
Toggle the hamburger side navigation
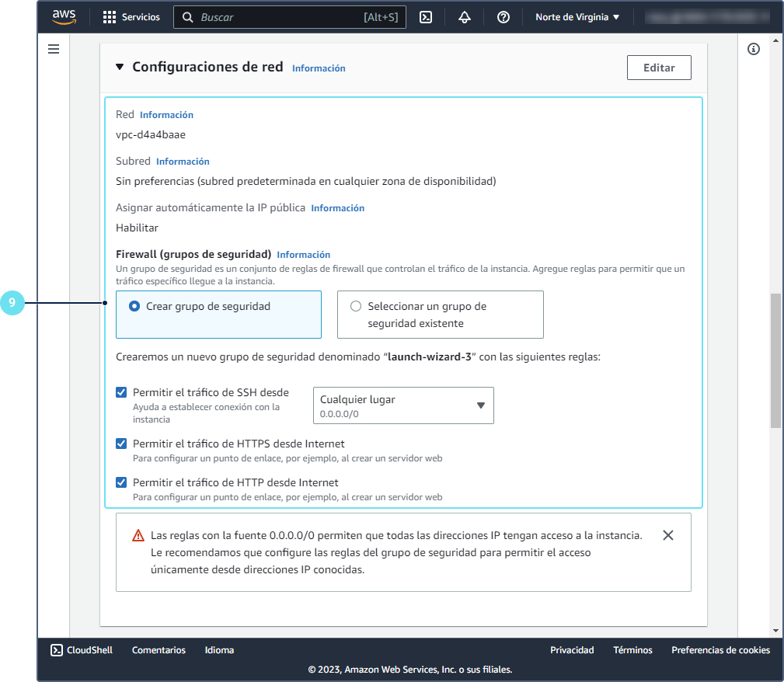pos(54,49)
